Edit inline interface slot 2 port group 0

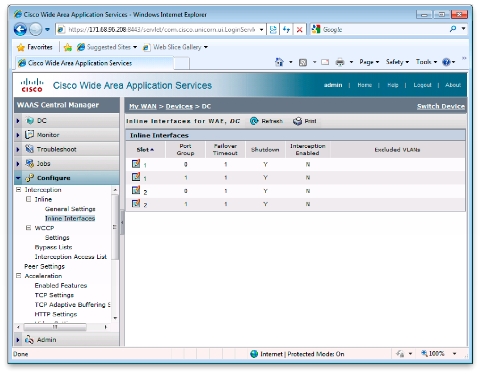(136, 190)
